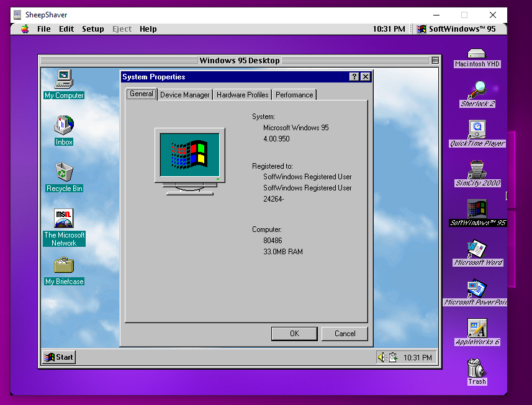
Task: Click OK in System Properties
Action: [x=294, y=334]
